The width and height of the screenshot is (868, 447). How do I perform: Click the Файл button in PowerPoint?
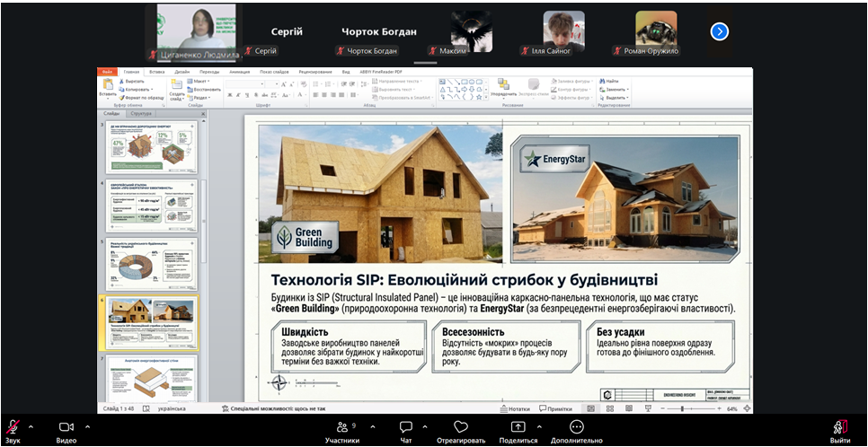108,71
